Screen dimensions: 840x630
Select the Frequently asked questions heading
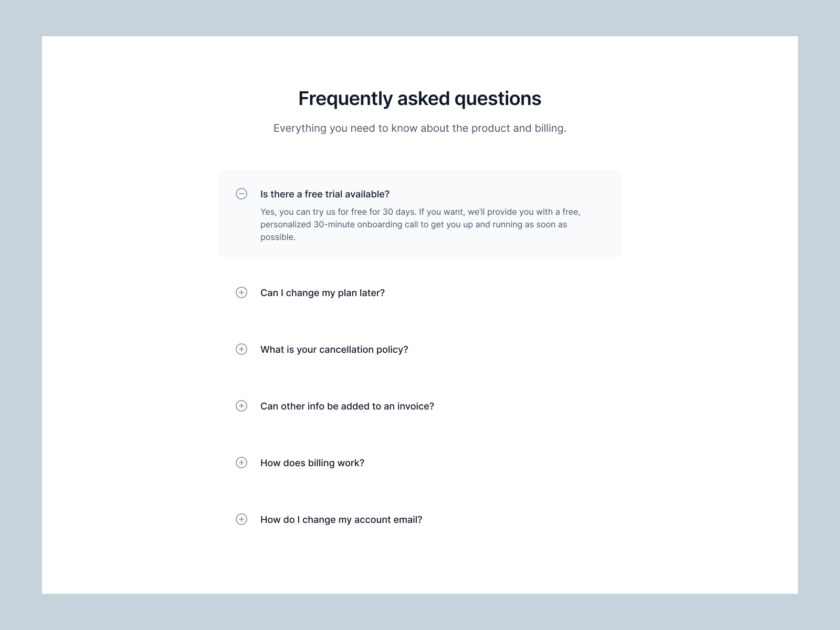419,98
